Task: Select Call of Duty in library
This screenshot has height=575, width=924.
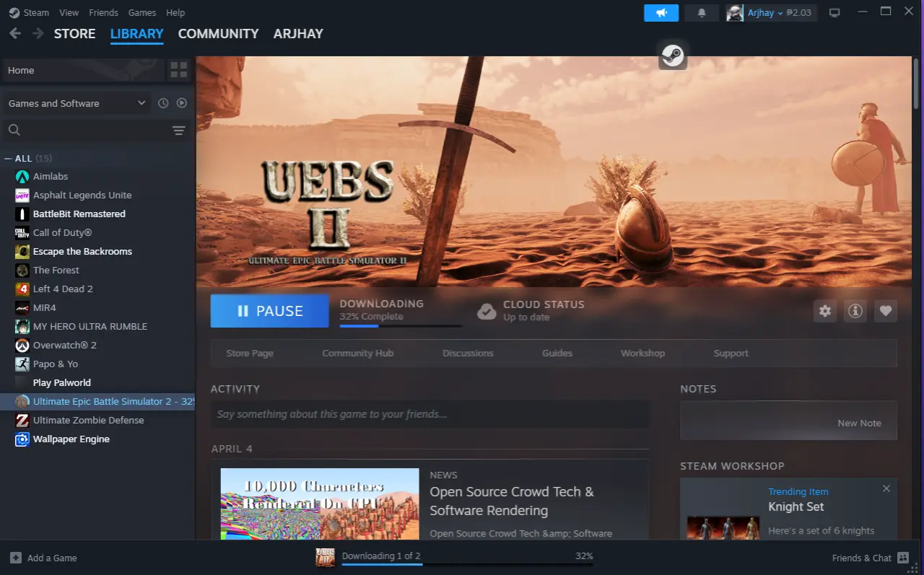Action: point(62,232)
